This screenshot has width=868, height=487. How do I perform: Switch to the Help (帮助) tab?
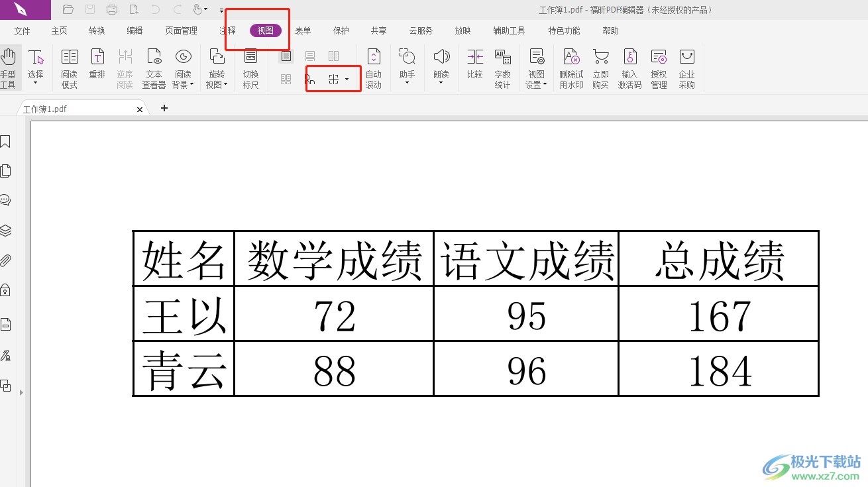tap(611, 30)
